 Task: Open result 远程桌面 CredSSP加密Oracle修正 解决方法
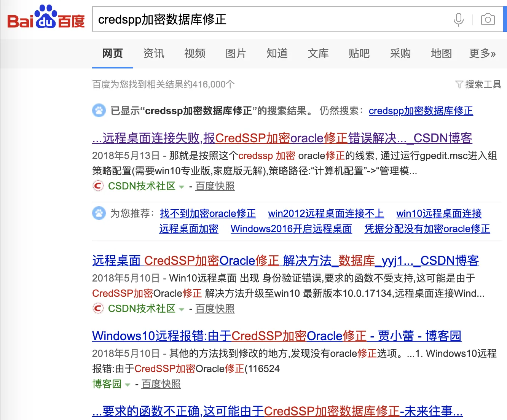pyautogui.click(x=285, y=261)
